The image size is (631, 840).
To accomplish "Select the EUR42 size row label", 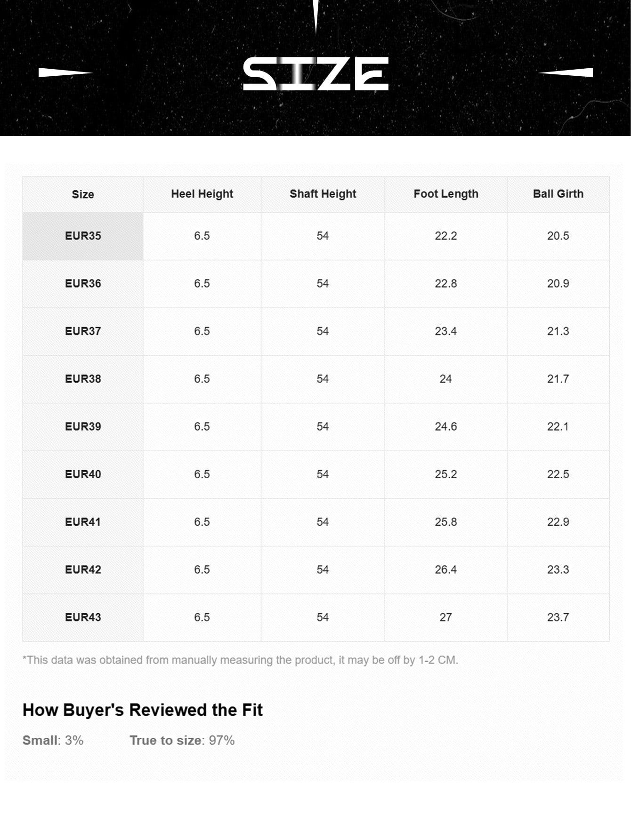I will tap(83, 569).
